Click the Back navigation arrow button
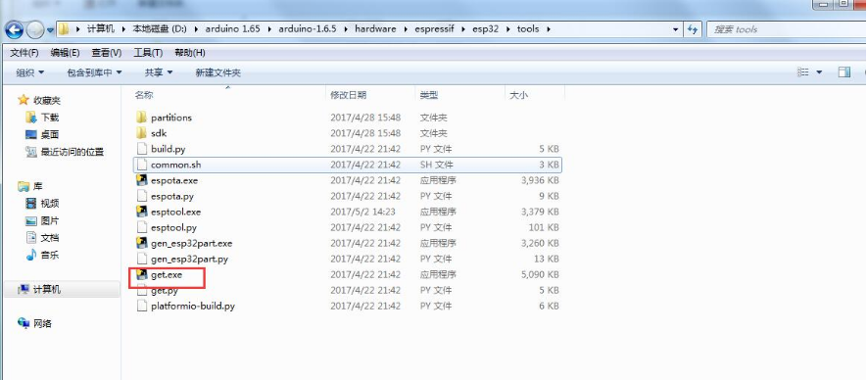 pos(15,28)
